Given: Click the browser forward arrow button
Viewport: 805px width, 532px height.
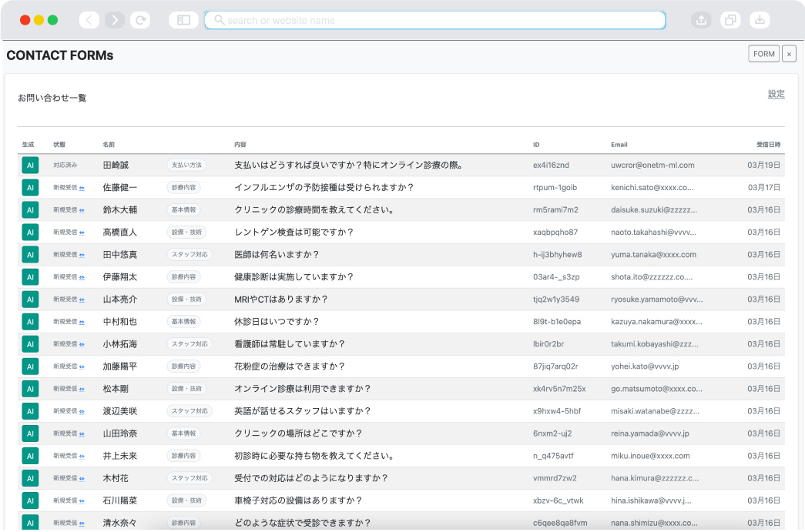Looking at the screenshot, I should coord(115,21).
